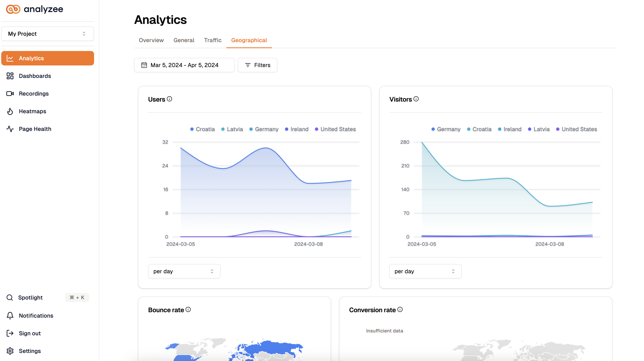Click the filter lines icon on Filters button
This screenshot has width=644, height=361.
point(247,65)
